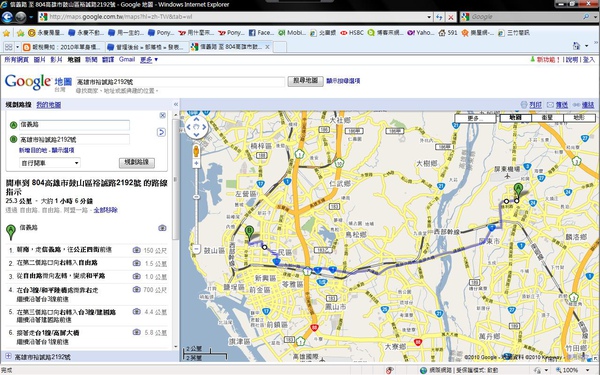Click the 說明 help link
Viewport: 600px width, 375px height.
pyautogui.click(x=572, y=60)
